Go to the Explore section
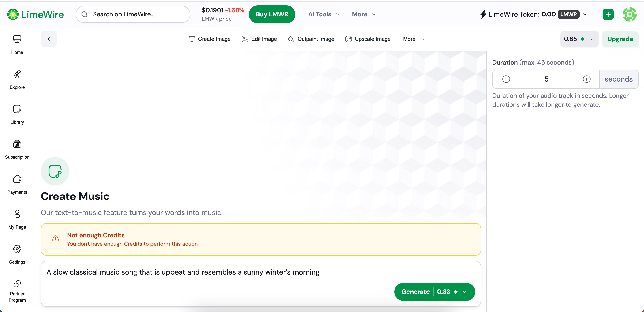This screenshot has height=312, width=644. (17, 79)
